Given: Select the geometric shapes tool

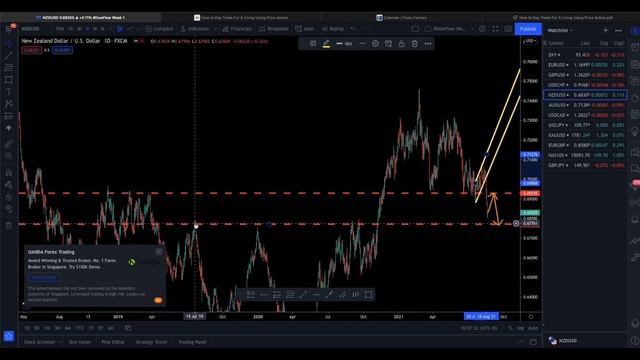Looking at the screenshot, I should tap(9, 80).
